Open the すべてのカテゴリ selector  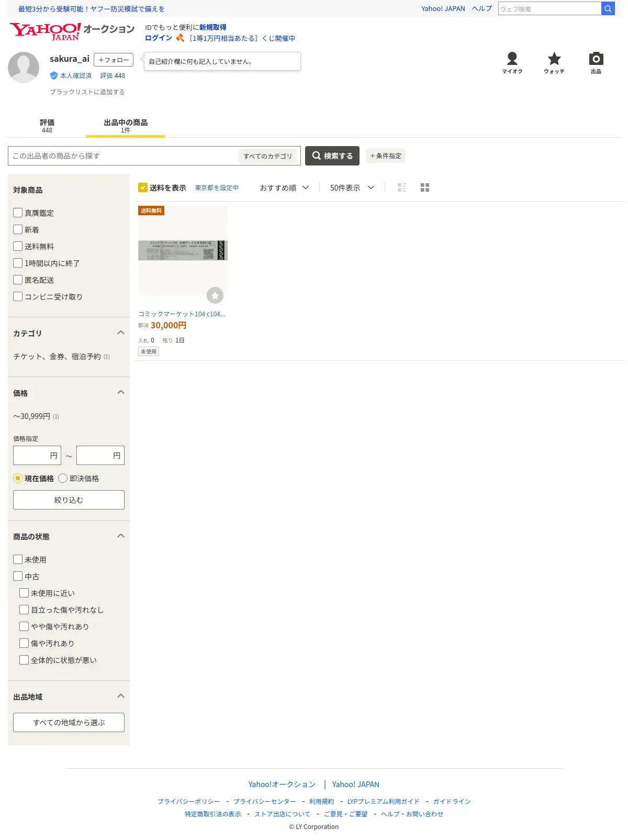[267, 156]
